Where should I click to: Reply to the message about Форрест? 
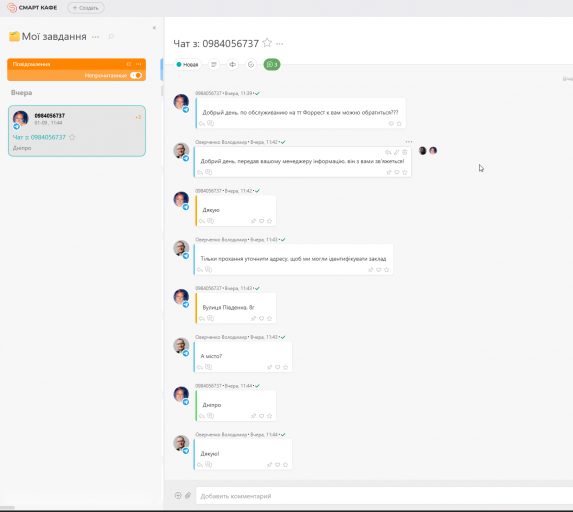(202, 124)
